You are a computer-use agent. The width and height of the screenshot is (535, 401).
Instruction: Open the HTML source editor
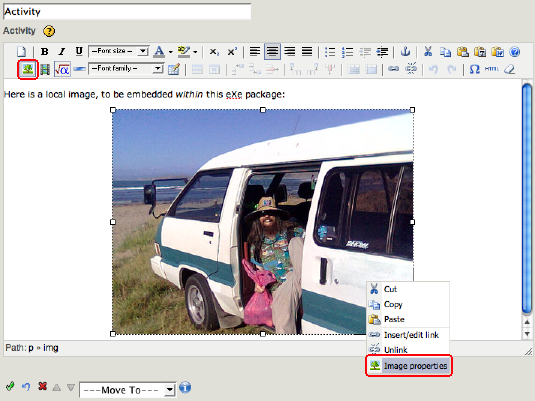click(492, 69)
